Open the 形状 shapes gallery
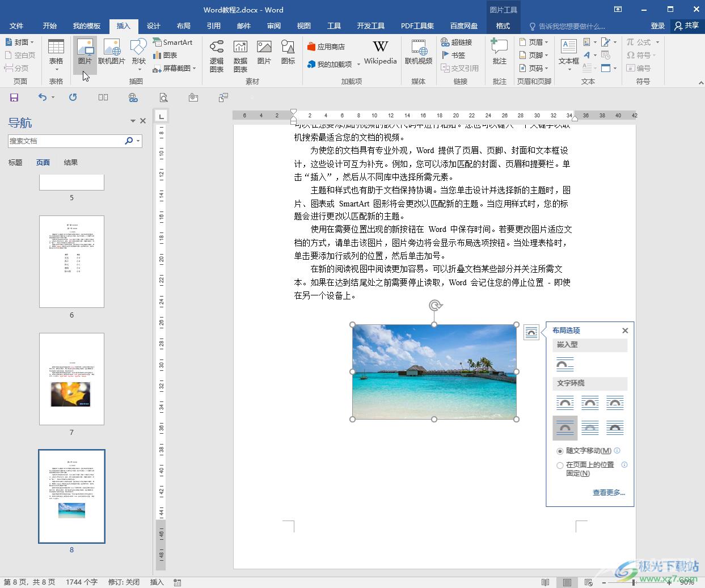This screenshot has width=705, height=588. point(139,54)
